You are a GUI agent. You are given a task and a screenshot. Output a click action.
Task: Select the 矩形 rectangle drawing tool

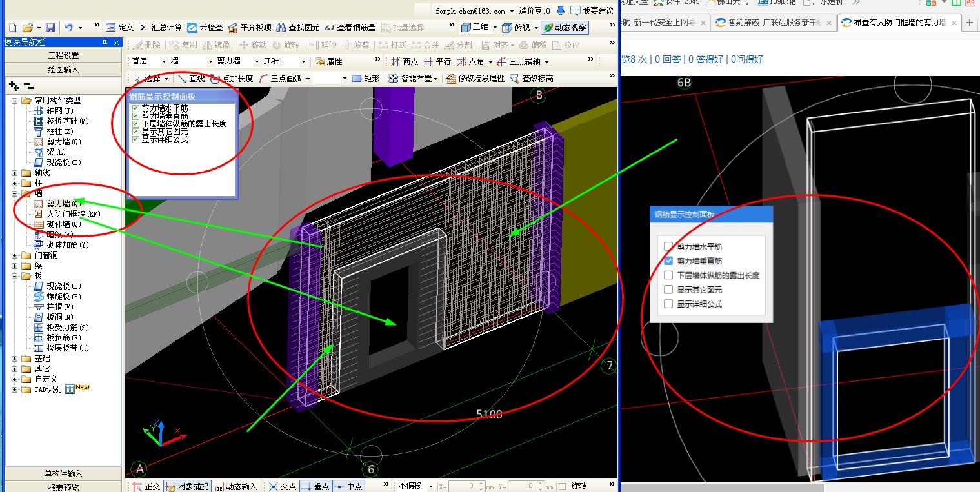(366, 78)
